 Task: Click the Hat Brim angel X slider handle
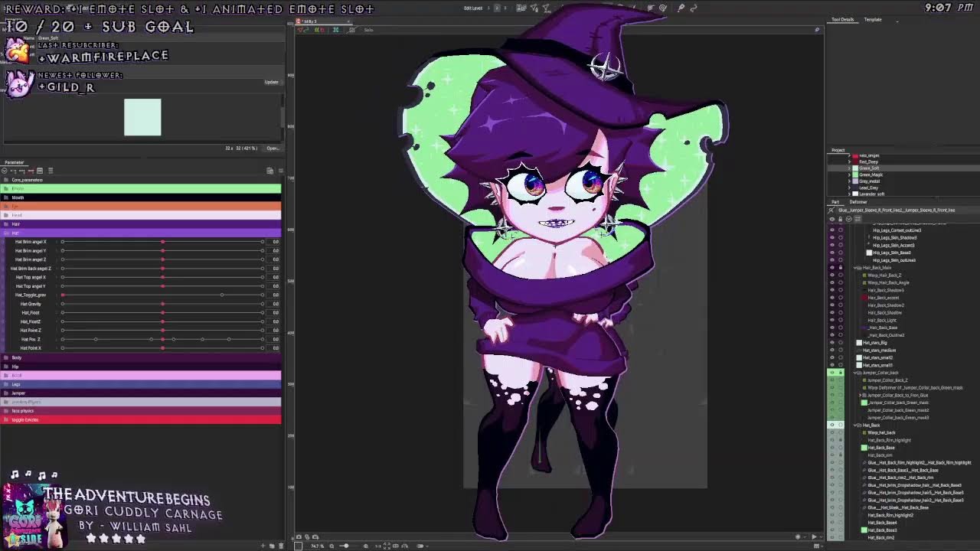[x=162, y=242]
